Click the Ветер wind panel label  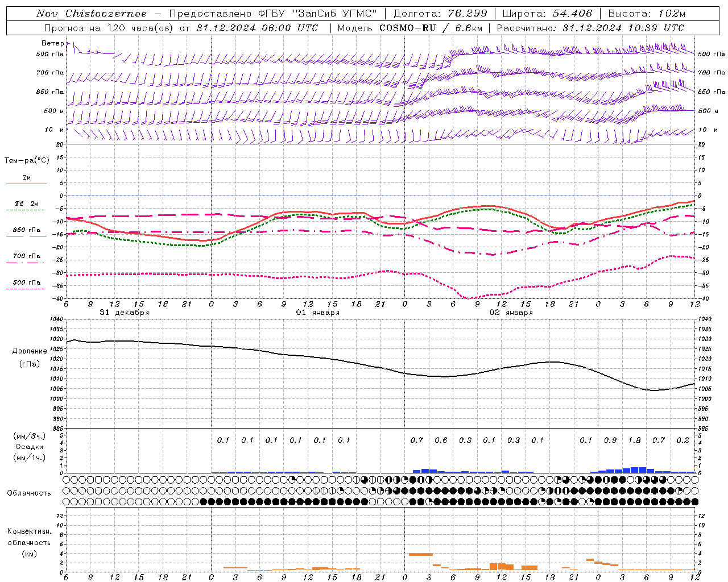point(52,43)
